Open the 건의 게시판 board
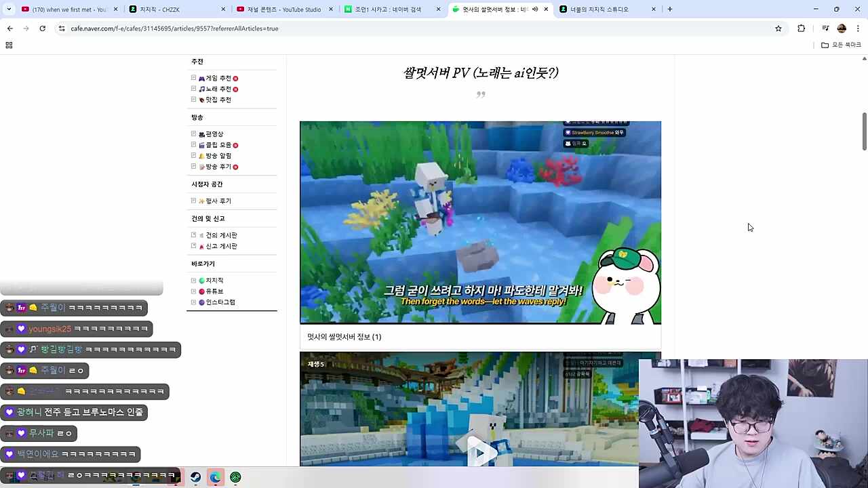This screenshot has height=488, width=868. 222,235
